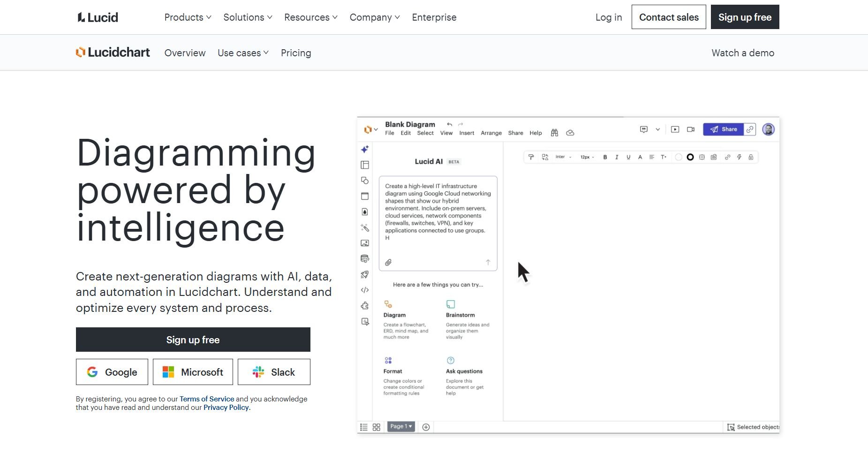Expand the Company menu

374,17
